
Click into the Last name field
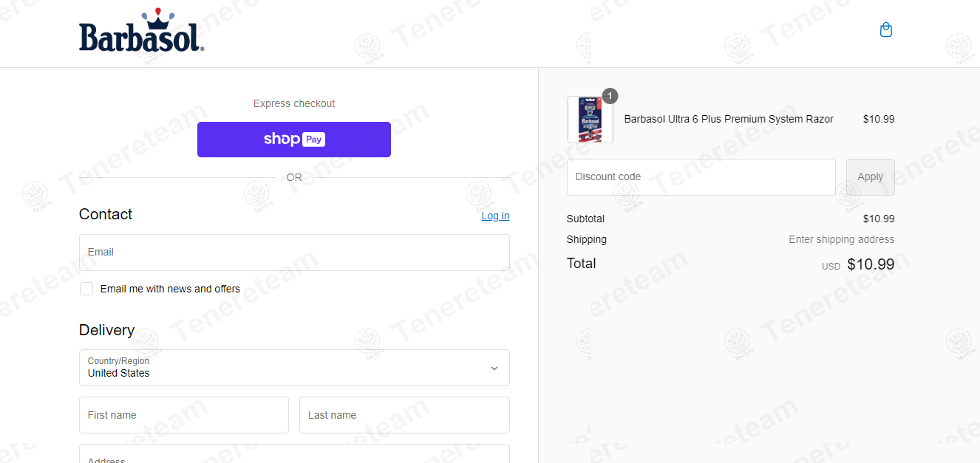click(404, 415)
